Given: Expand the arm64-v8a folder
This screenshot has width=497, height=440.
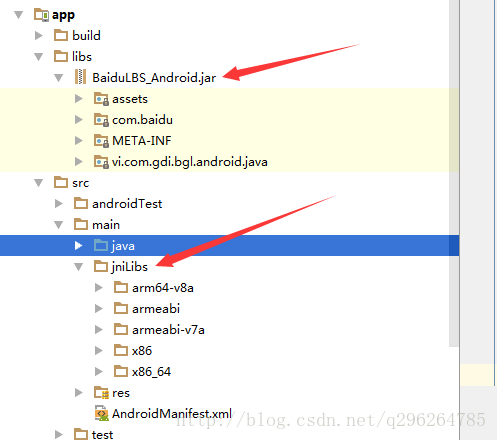Looking at the screenshot, I should coord(99,287).
